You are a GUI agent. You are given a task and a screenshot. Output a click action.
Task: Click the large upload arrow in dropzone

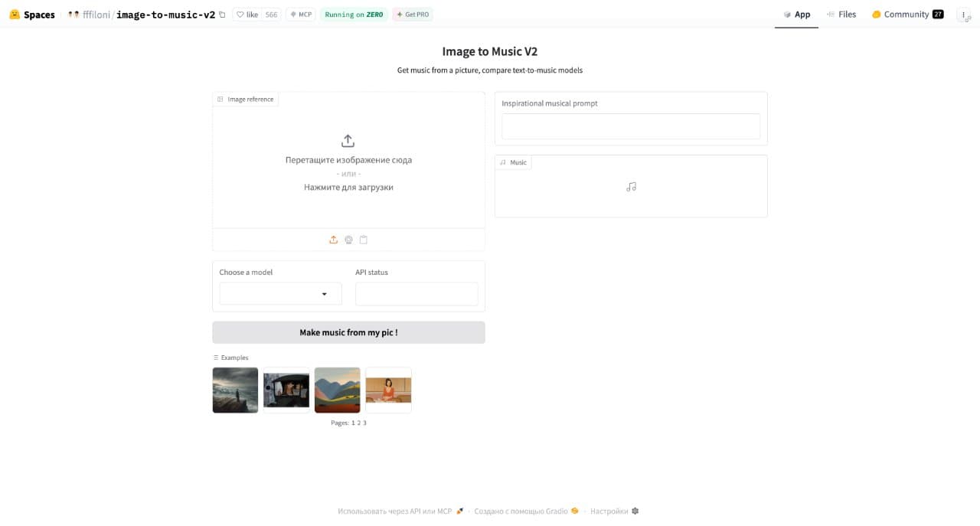click(348, 141)
